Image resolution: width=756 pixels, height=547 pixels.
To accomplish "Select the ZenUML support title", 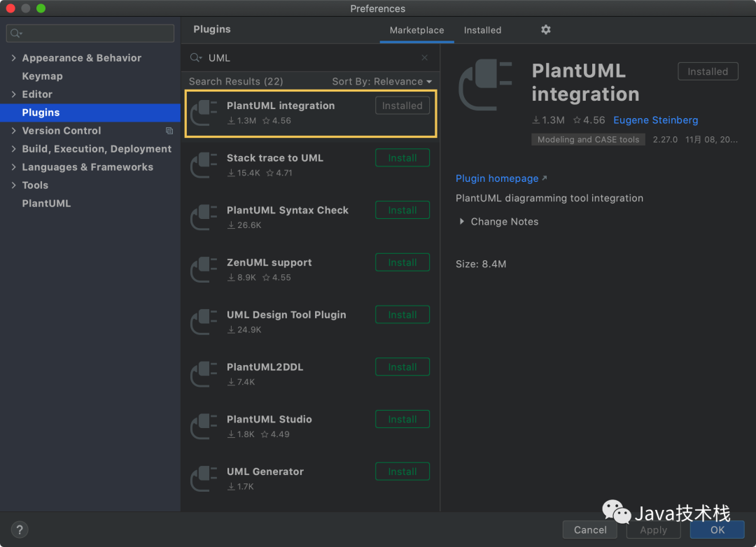I will click(269, 262).
